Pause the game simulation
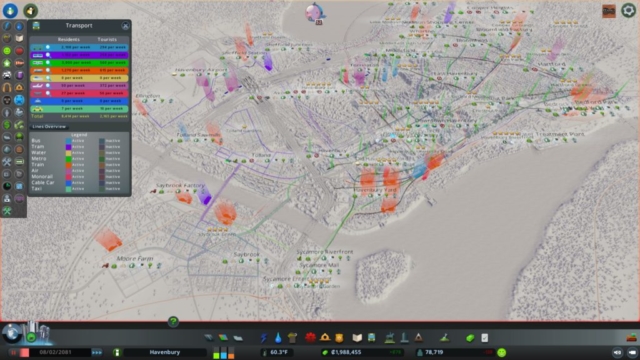 (x=13, y=352)
